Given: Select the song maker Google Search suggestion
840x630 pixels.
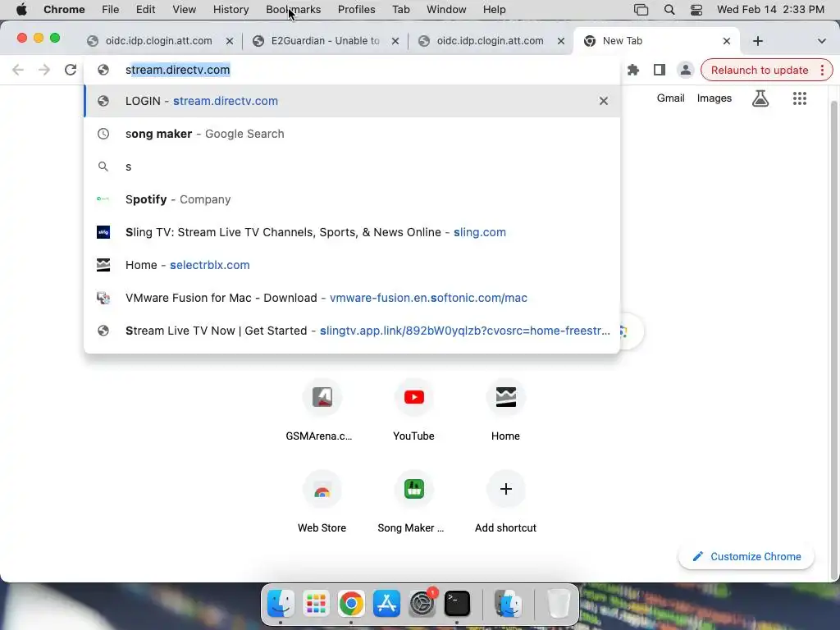Looking at the screenshot, I should click(352, 134).
